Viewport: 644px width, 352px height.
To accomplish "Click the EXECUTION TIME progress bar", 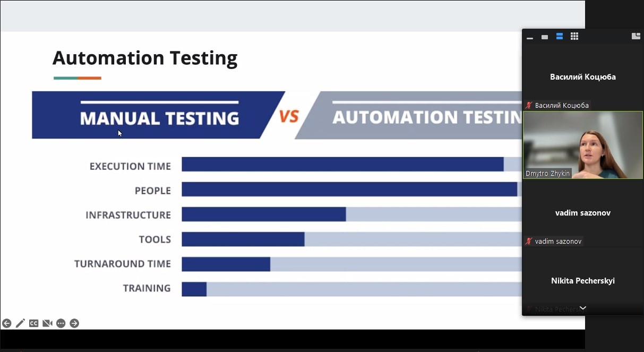I will [352, 164].
